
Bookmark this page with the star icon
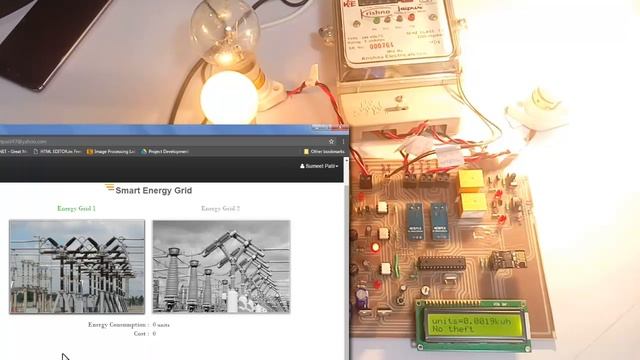tap(331, 141)
